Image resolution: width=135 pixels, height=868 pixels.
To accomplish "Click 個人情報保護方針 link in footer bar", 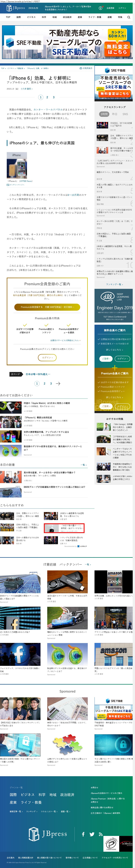I will (x=26, y=857).
